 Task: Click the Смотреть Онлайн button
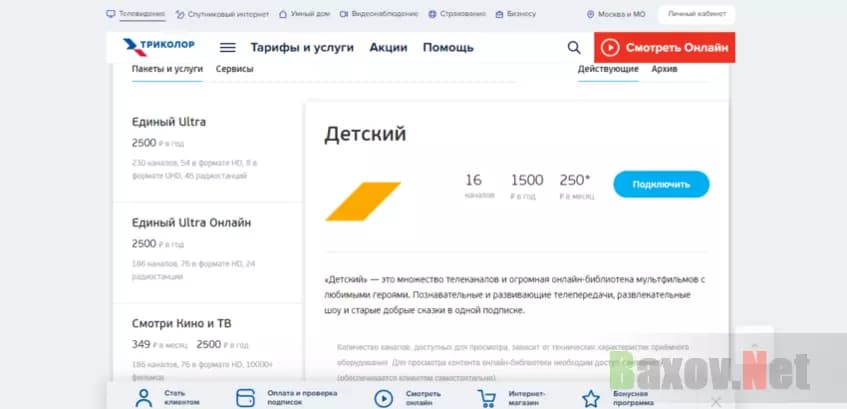pyautogui.click(x=664, y=48)
